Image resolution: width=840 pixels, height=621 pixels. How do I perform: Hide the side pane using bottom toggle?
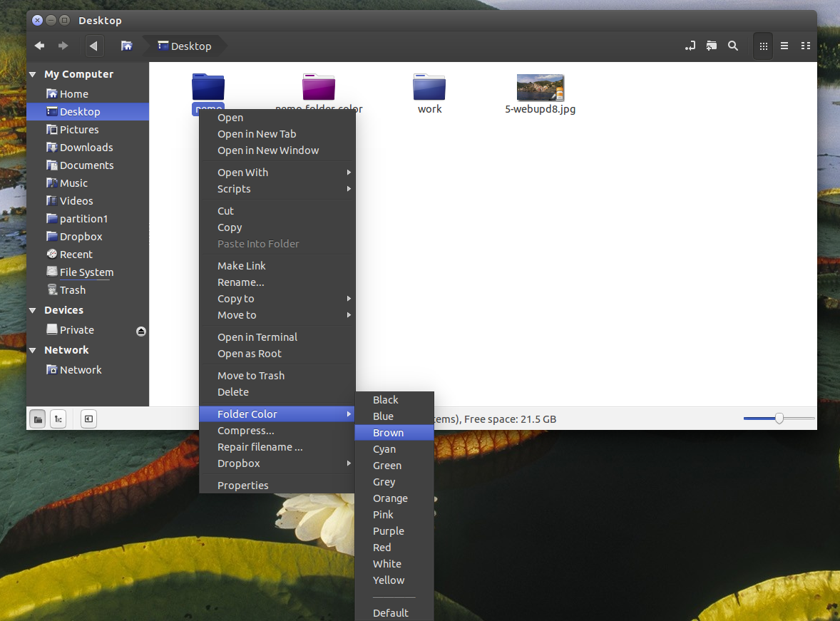(88, 419)
